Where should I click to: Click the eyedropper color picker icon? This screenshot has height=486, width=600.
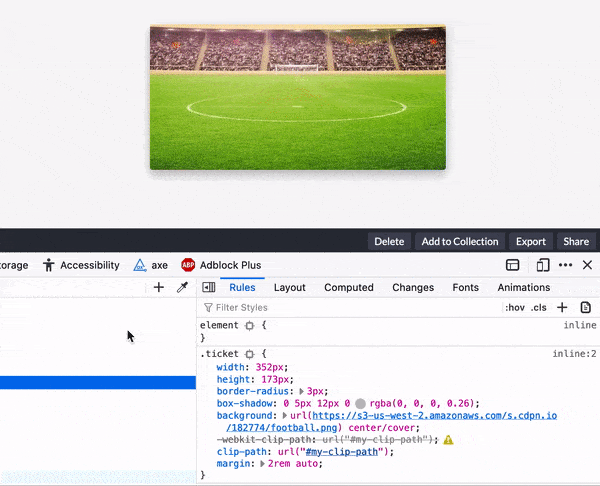pos(182,287)
